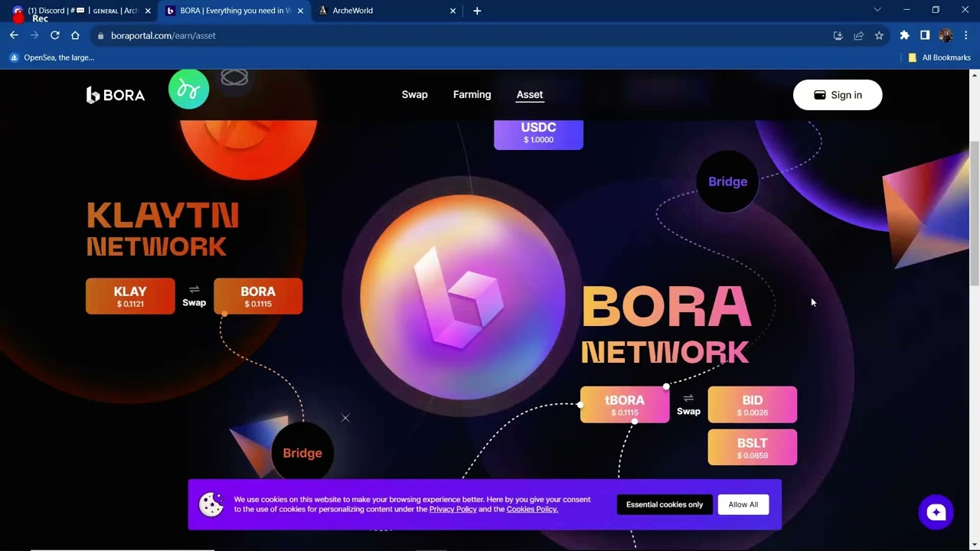980x551 pixels.
Task: Open the Privacy Policy link
Action: coord(452,509)
